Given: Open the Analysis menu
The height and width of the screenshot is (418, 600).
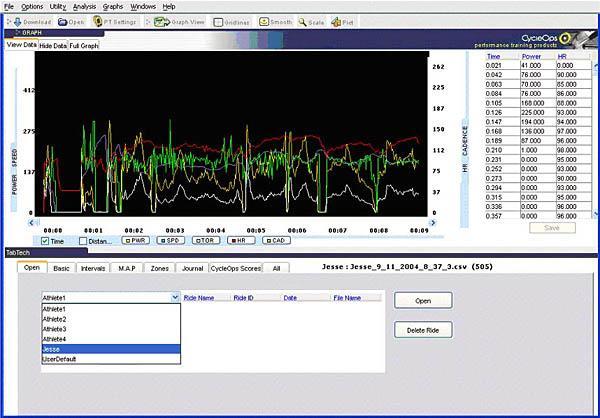Looking at the screenshot, I should pyautogui.click(x=85, y=6).
